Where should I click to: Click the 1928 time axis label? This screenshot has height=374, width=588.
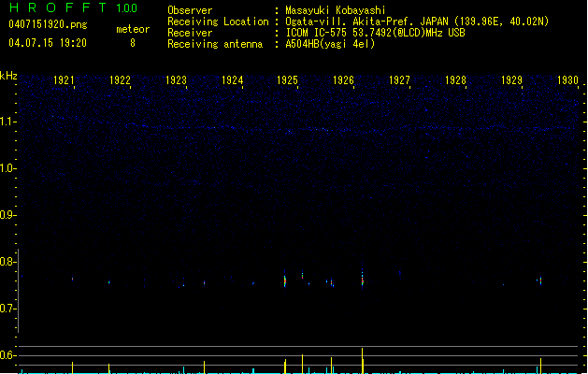[455, 80]
